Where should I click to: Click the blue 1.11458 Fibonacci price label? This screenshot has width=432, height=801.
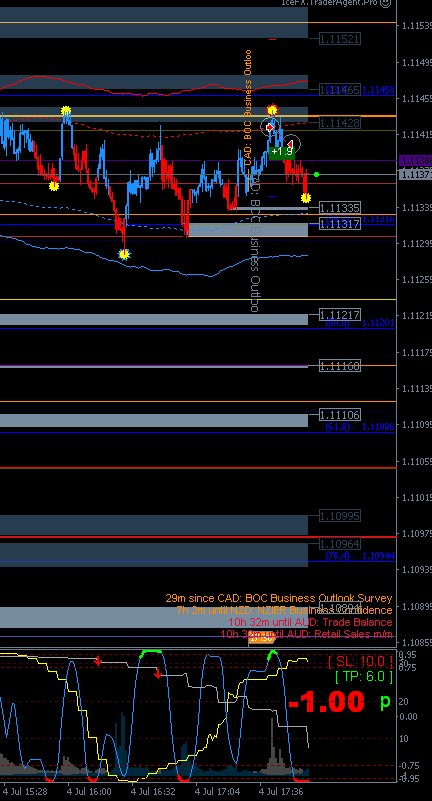[378, 90]
